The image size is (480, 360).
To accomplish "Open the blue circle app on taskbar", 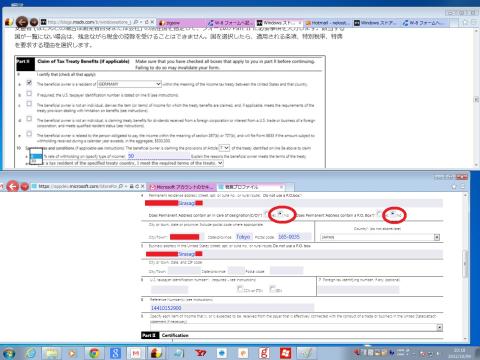I will pyautogui.click(x=222, y=353).
